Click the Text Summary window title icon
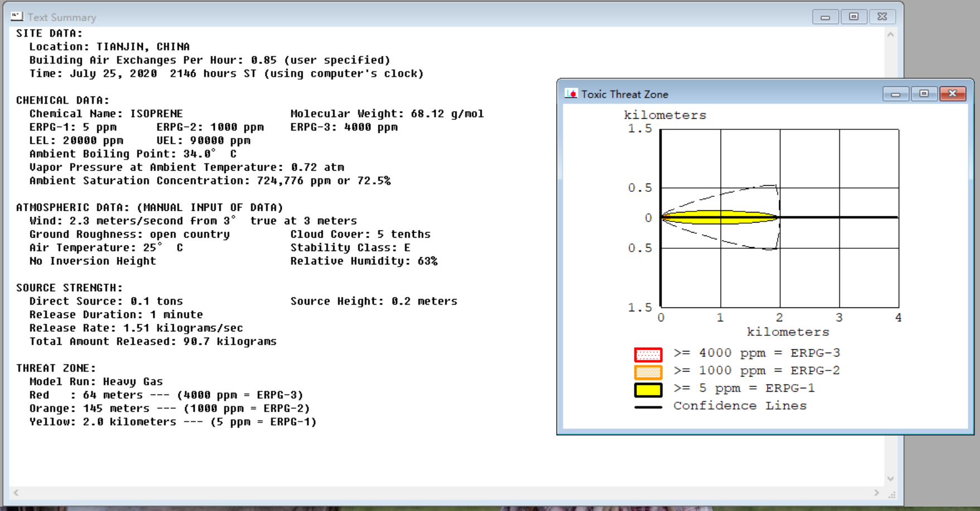Image resolution: width=980 pixels, height=511 pixels. click(17, 17)
